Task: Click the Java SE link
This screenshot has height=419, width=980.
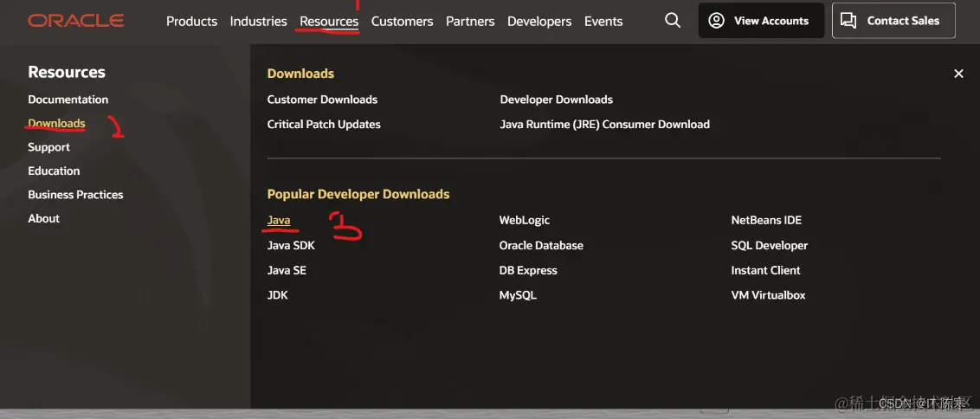Action: (x=287, y=271)
